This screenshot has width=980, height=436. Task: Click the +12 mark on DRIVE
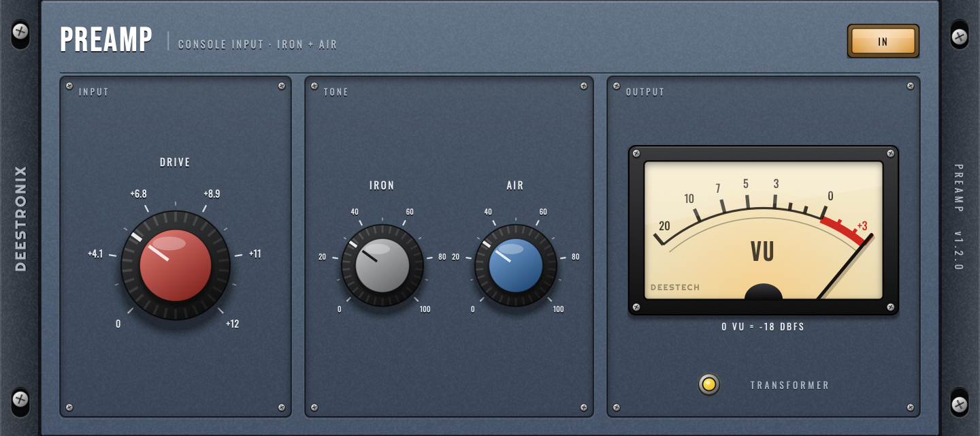[232, 324]
